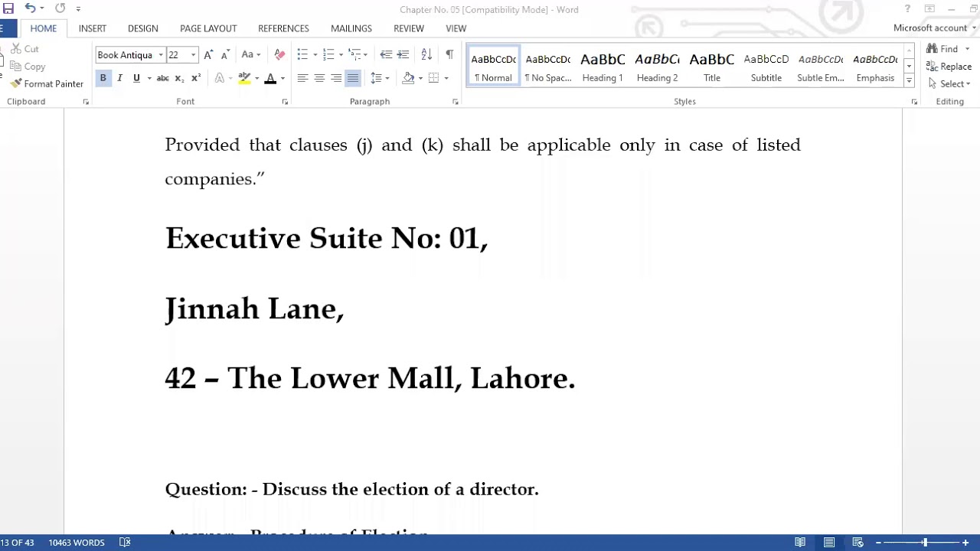Screen dimensions: 980x551
Task: Open the HOME ribbon tab
Action: 44,28
